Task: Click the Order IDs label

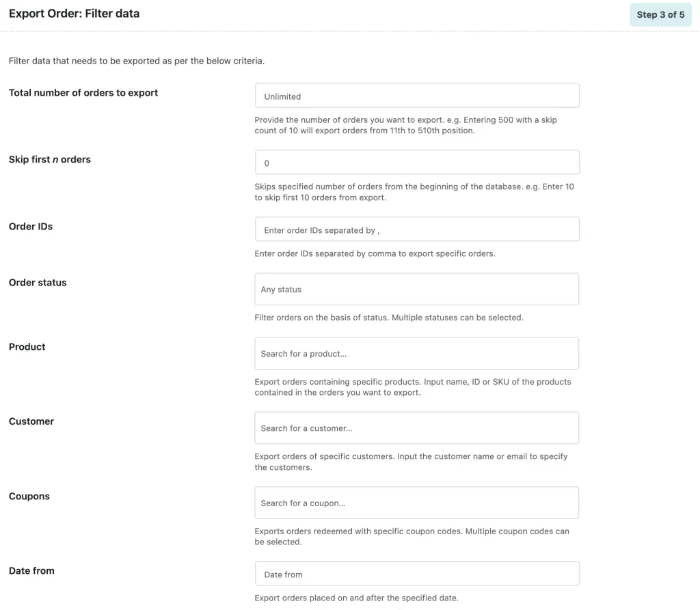Action: (31, 226)
